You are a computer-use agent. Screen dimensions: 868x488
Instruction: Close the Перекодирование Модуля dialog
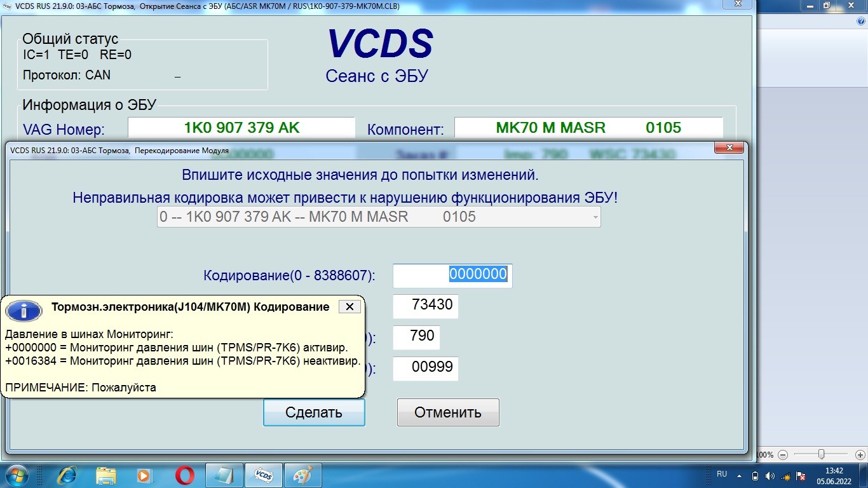click(x=729, y=149)
